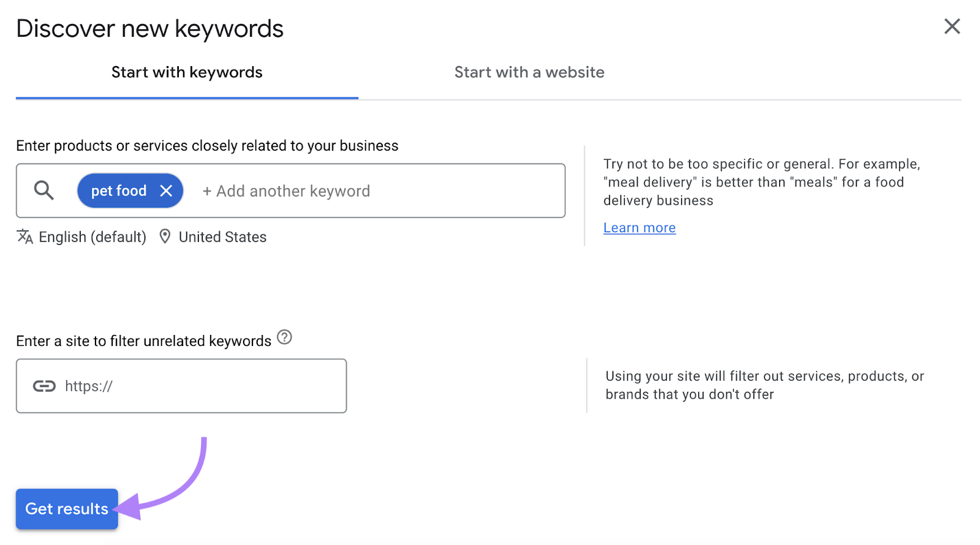The image size is (980, 545).
Task: Click the "Enter products or services" label
Action: [207, 146]
